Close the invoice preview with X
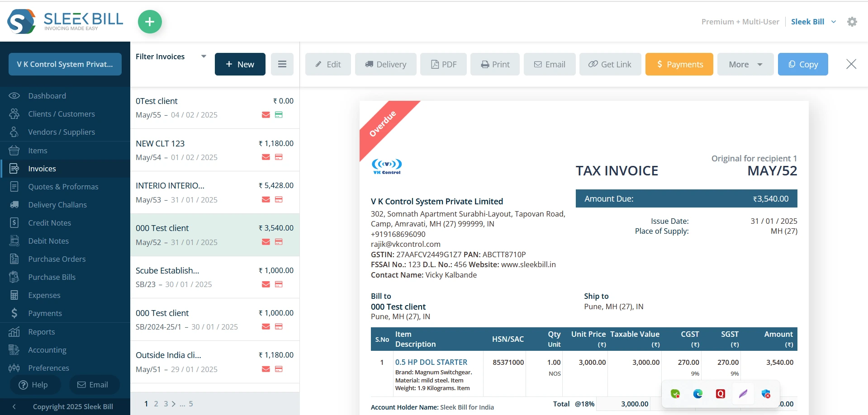This screenshot has width=868, height=415. (851, 64)
